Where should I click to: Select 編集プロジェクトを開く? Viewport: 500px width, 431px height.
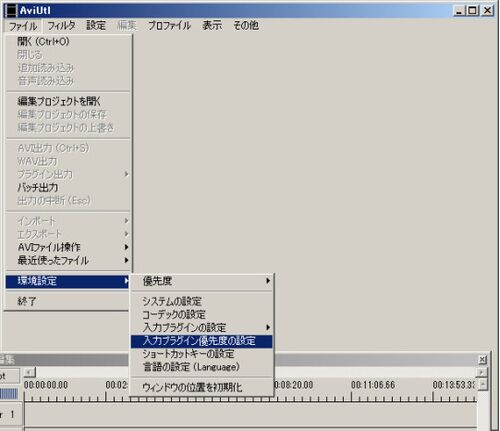tap(68, 101)
